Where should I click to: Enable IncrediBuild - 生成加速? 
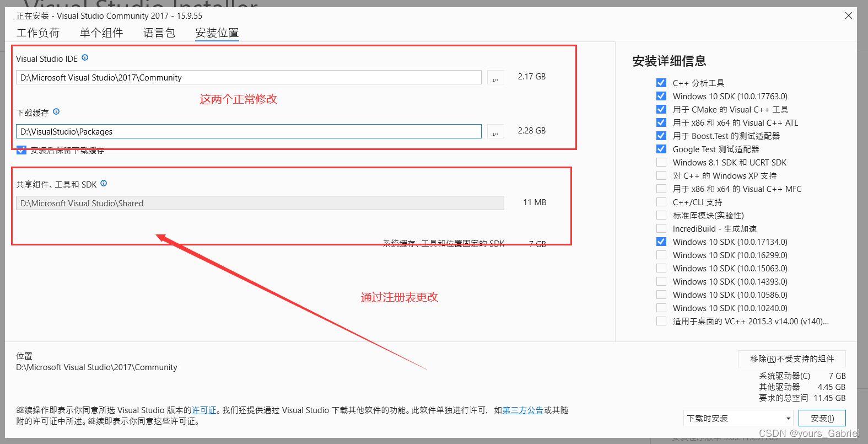point(661,228)
